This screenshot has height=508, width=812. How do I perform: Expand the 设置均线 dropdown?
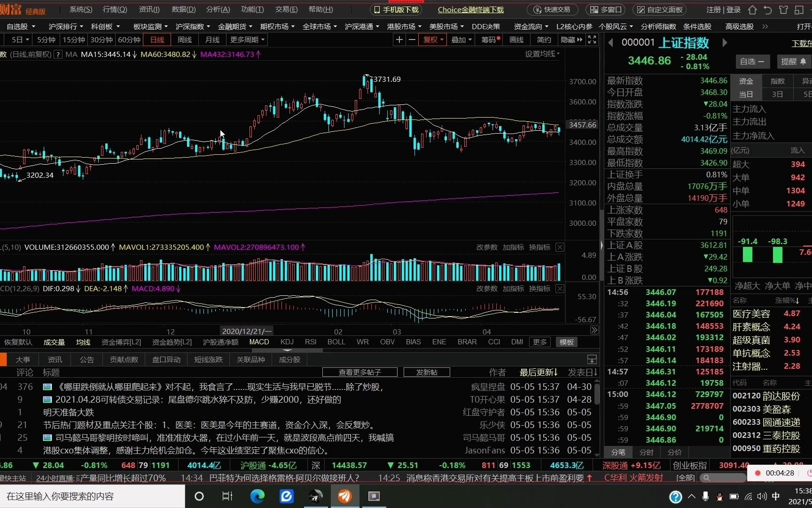(542, 54)
